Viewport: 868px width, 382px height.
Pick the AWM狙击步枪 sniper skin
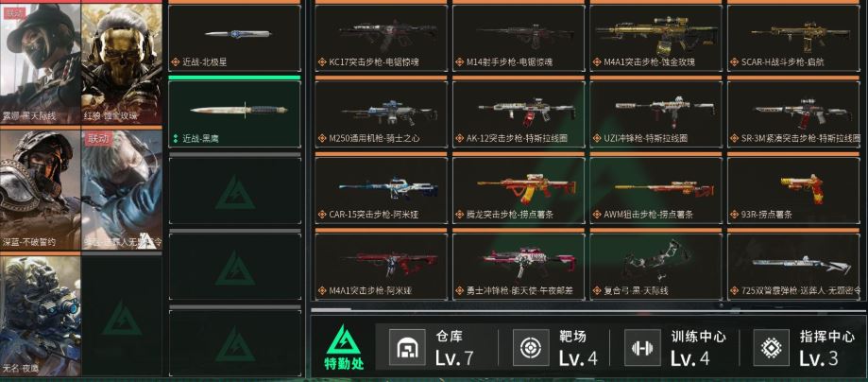(x=656, y=190)
